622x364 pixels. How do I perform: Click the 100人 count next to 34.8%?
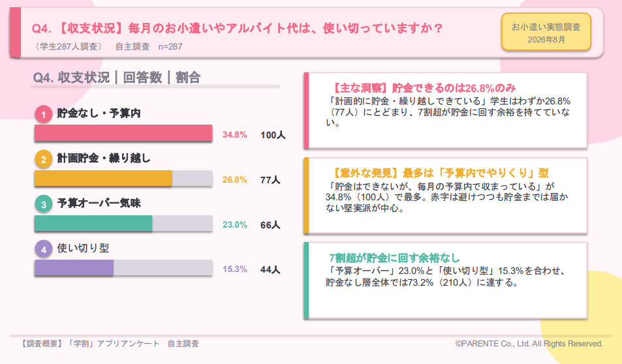click(x=273, y=135)
